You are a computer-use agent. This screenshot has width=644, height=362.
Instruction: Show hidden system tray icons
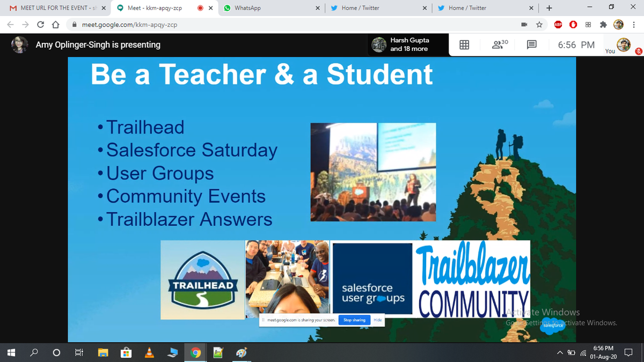pyautogui.click(x=560, y=352)
